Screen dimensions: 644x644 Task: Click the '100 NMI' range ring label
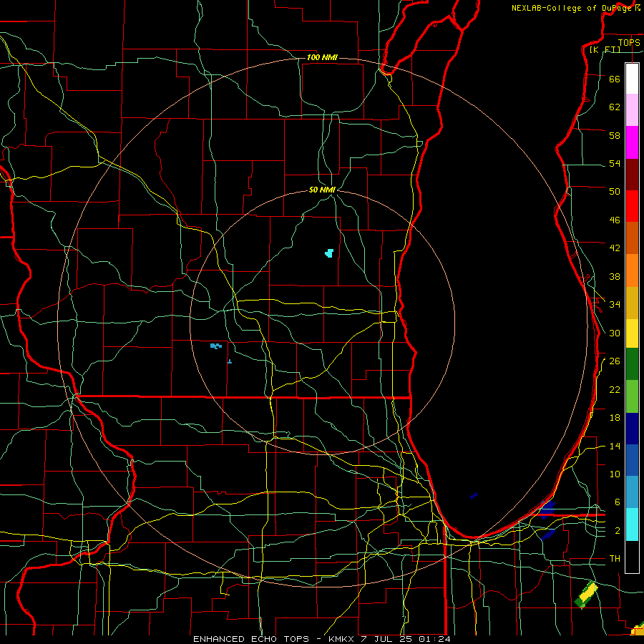click(x=322, y=57)
